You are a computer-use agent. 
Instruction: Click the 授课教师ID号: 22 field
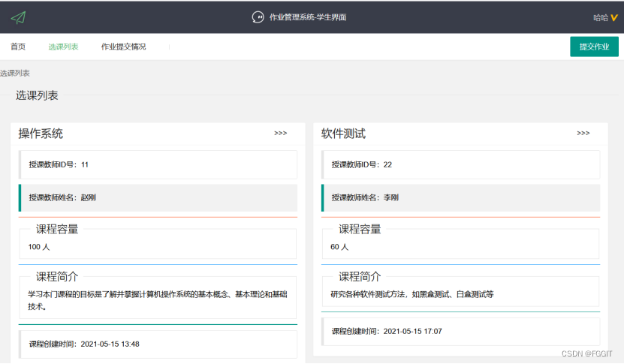(460, 164)
